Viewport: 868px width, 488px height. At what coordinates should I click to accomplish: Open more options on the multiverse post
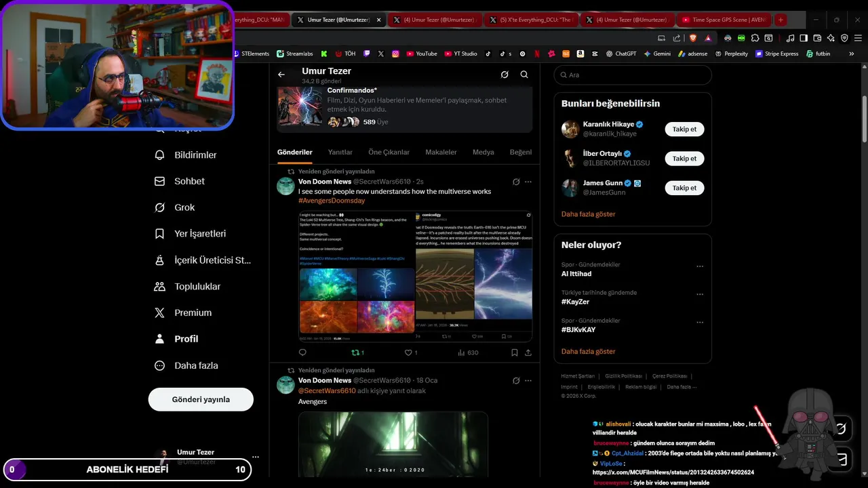(x=528, y=182)
